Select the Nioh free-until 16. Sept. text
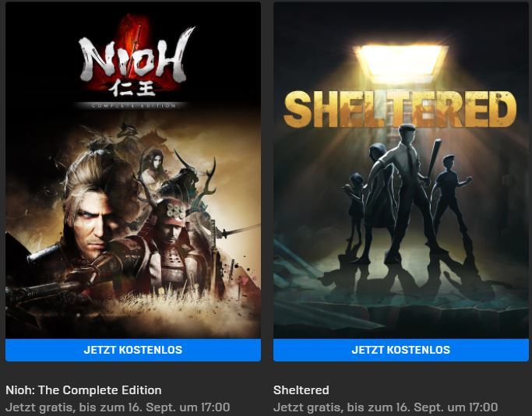 point(118,407)
